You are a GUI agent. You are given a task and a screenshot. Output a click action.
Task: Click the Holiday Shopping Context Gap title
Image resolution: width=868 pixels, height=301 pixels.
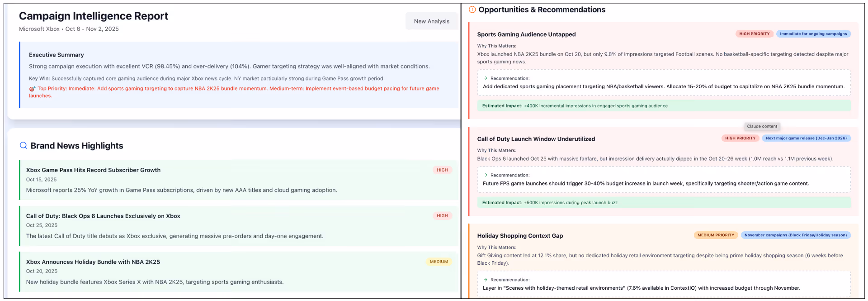coord(520,236)
